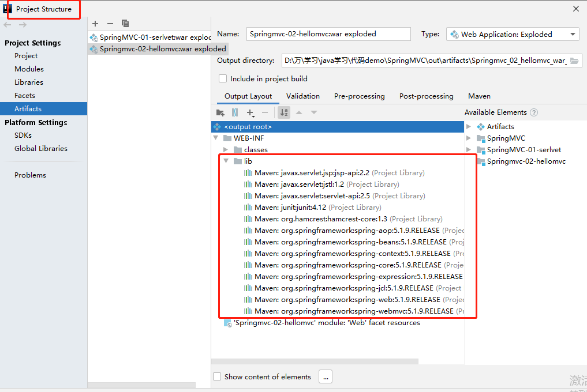
Task: Browse output directory via folder icon
Action: [x=574, y=61]
